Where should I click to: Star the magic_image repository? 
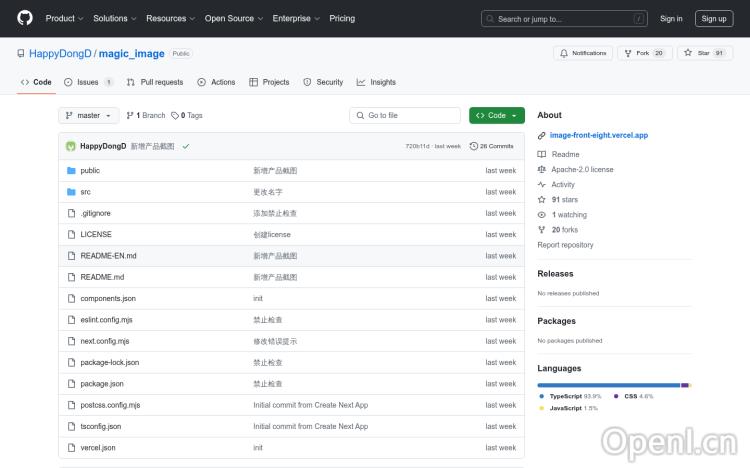click(x=703, y=53)
